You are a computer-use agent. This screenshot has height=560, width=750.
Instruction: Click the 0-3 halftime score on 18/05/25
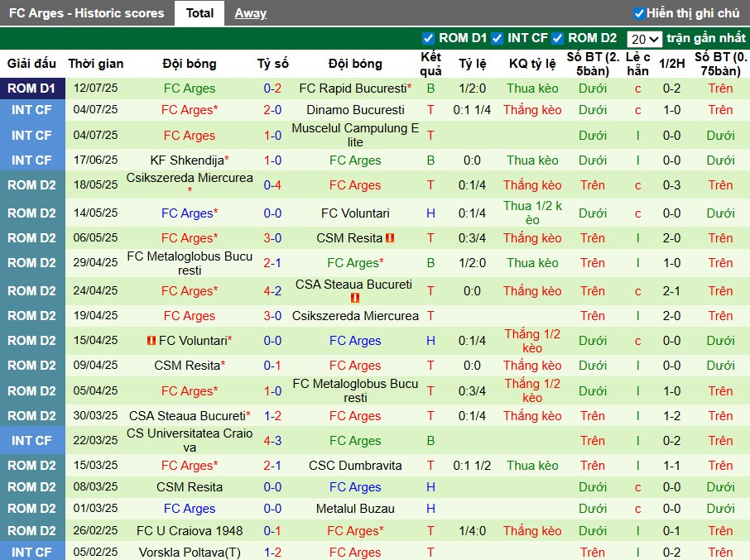pos(671,185)
